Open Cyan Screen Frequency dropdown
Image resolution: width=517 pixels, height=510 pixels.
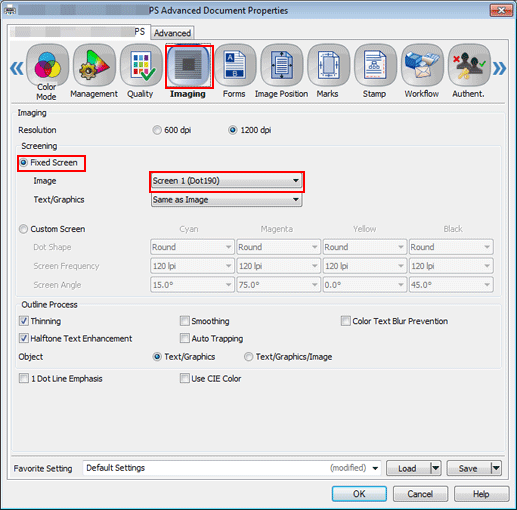[x=192, y=266]
